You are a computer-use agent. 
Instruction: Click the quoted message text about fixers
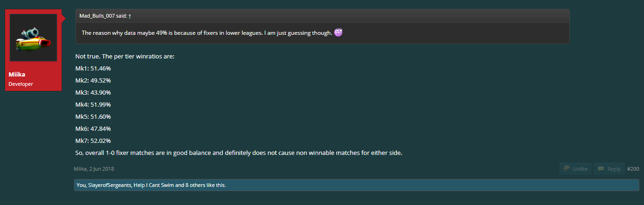click(x=207, y=33)
